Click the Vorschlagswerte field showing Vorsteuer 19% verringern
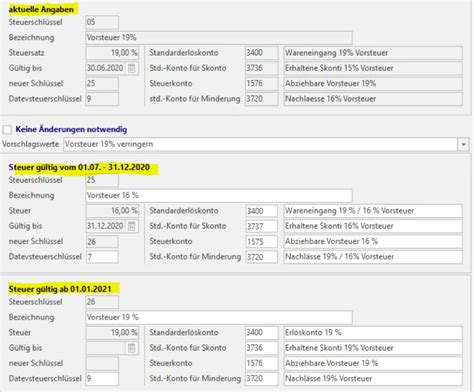This screenshot has height=392, width=474. click(x=261, y=144)
